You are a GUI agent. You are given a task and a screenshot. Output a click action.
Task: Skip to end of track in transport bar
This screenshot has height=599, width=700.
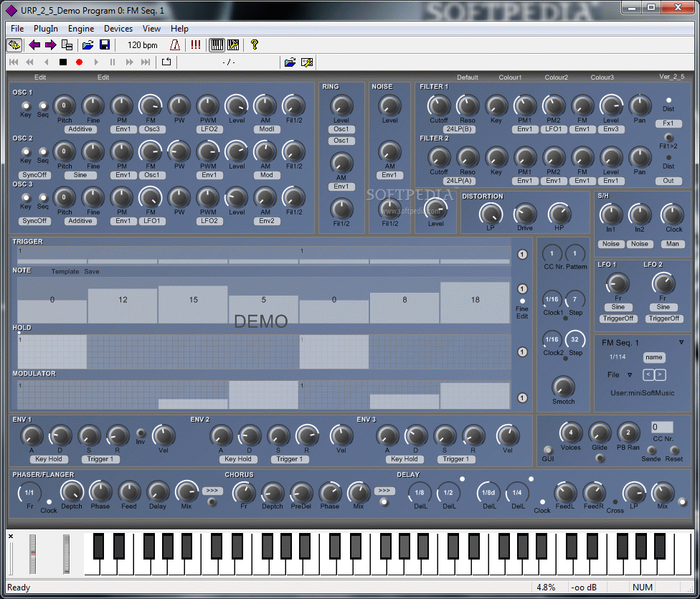coord(146,62)
